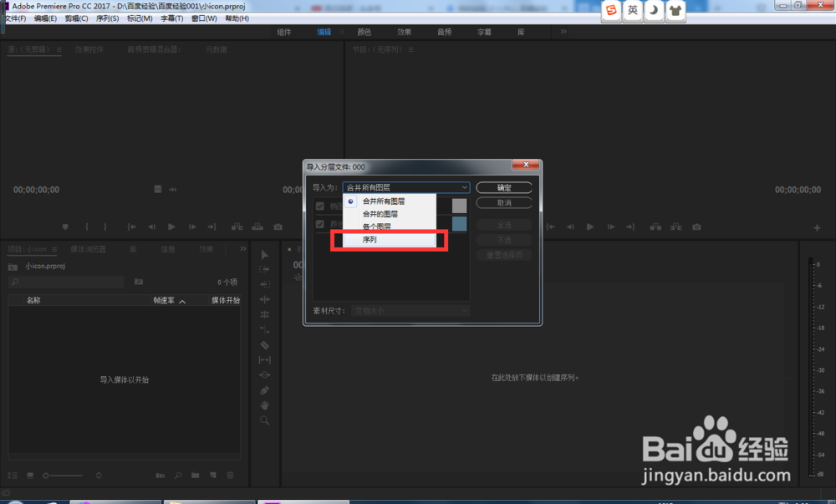Image resolution: width=836 pixels, height=504 pixels.
Task: Open the 窗口(W) menu
Action: 204,18
